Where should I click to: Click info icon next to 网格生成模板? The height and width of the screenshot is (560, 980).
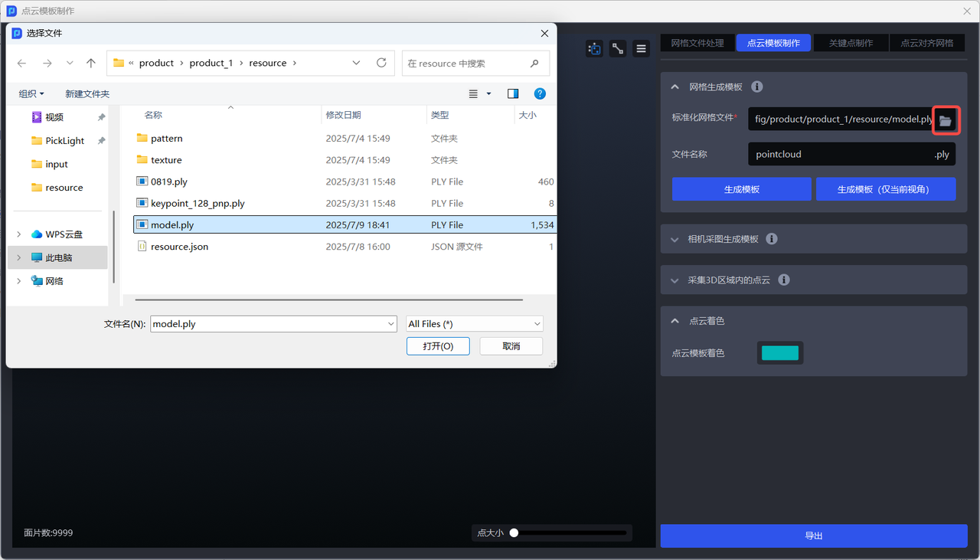click(756, 87)
